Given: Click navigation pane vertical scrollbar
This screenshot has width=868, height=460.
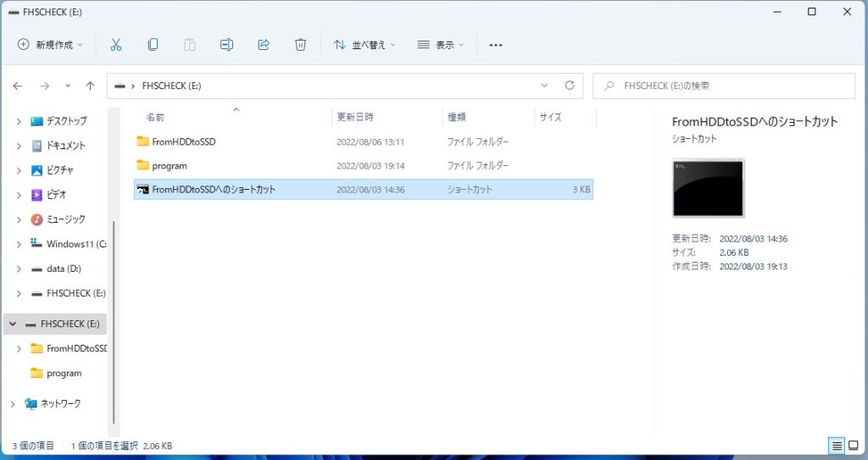Looking at the screenshot, I should (x=114, y=322).
